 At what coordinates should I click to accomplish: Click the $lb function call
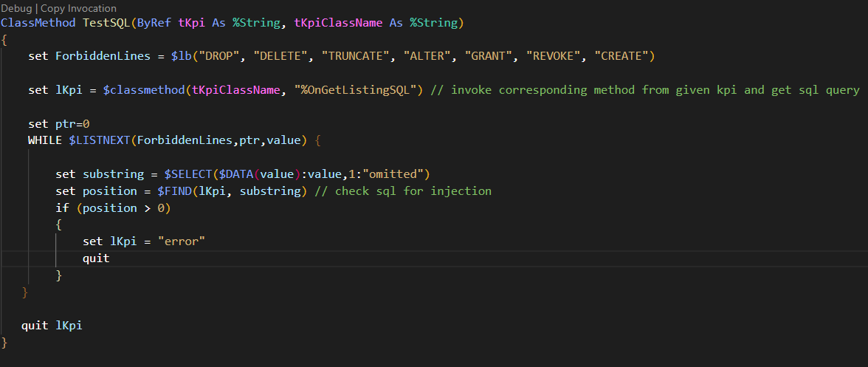(x=182, y=56)
